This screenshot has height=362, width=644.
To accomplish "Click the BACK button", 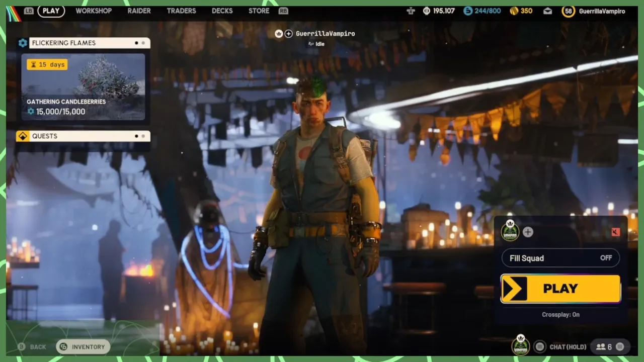I will (x=38, y=347).
